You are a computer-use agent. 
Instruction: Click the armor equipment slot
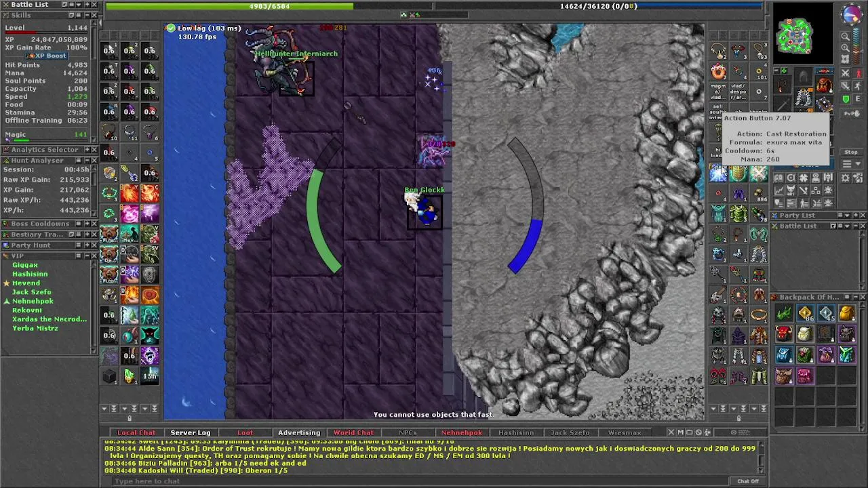tap(803, 98)
